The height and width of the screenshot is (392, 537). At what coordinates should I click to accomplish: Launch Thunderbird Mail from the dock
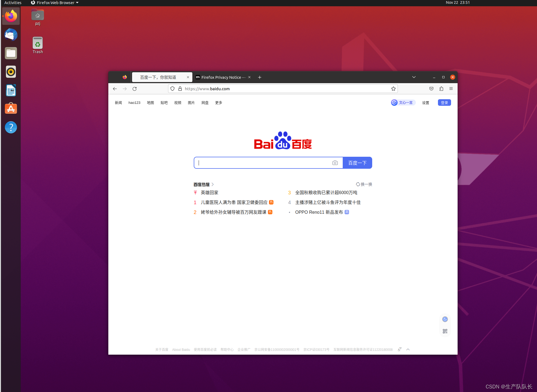pos(11,35)
